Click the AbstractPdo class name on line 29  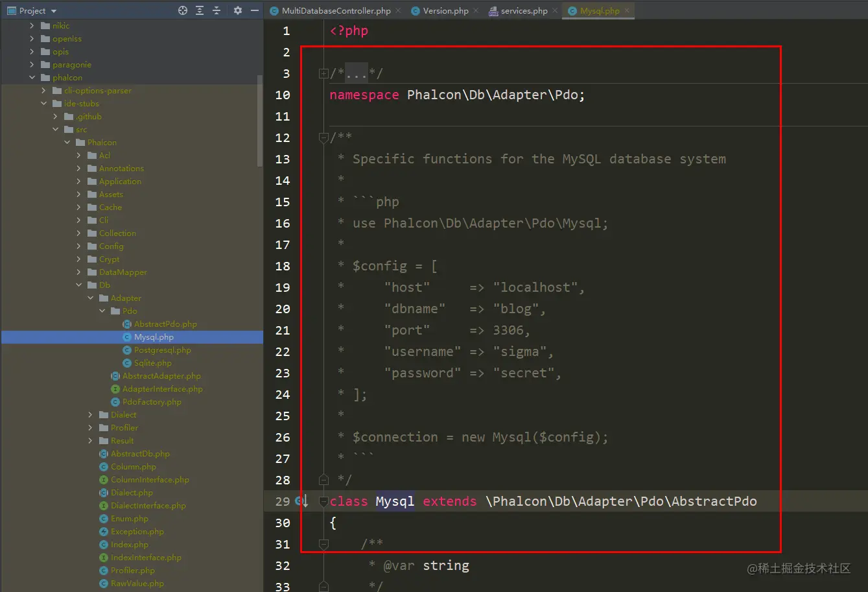pyautogui.click(x=714, y=501)
